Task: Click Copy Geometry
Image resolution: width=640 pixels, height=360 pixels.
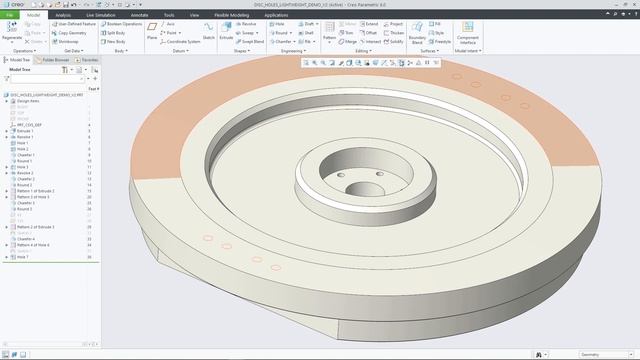Action: [x=69, y=33]
